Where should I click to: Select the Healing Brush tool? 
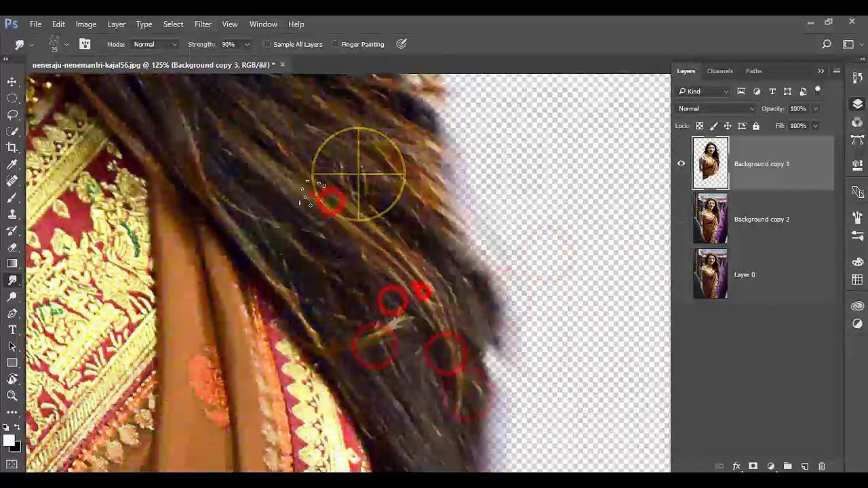[12, 181]
